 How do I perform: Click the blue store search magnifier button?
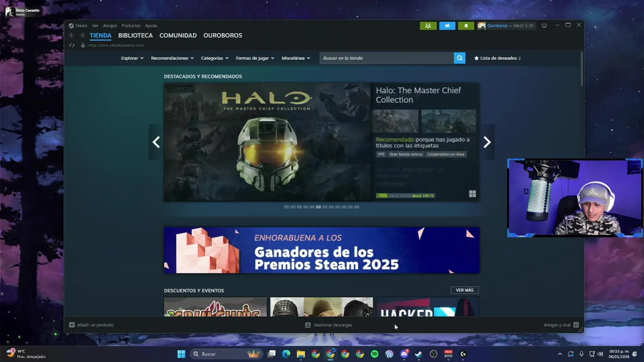(459, 58)
